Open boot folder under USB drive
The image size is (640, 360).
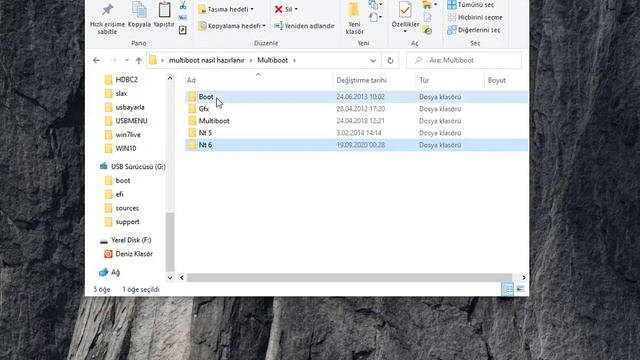click(x=118, y=180)
